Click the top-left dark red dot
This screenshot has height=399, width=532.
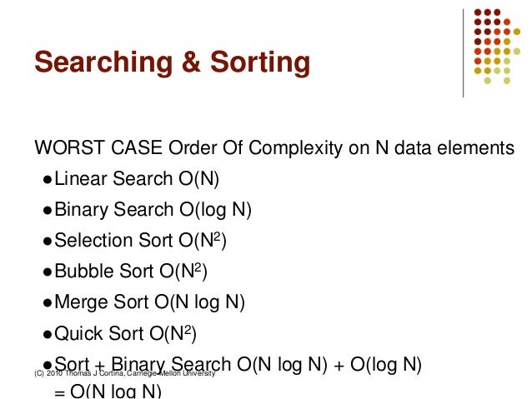[478, 12]
